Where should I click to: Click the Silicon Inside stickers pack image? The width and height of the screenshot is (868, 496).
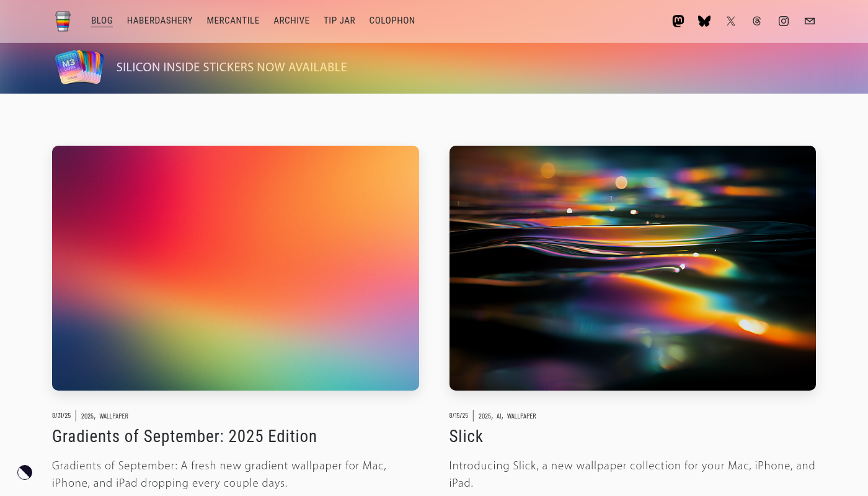coord(79,67)
